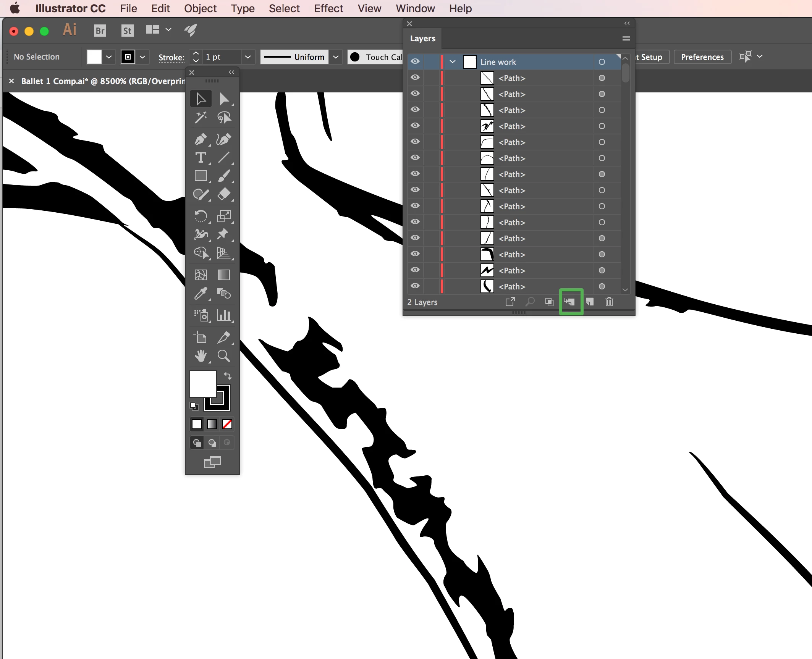Hide the Line work layer
Viewport: 812px width, 659px height.
[x=415, y=61]
